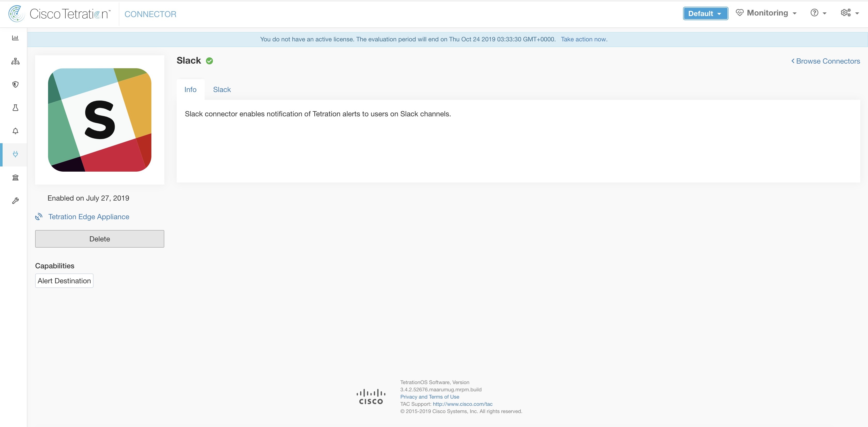
Task: Click the Delete connector button
Action: [100, 239]
